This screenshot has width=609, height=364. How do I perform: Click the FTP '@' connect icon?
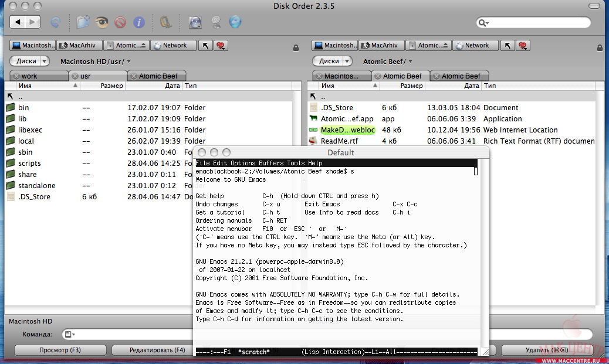coord(215,22)
